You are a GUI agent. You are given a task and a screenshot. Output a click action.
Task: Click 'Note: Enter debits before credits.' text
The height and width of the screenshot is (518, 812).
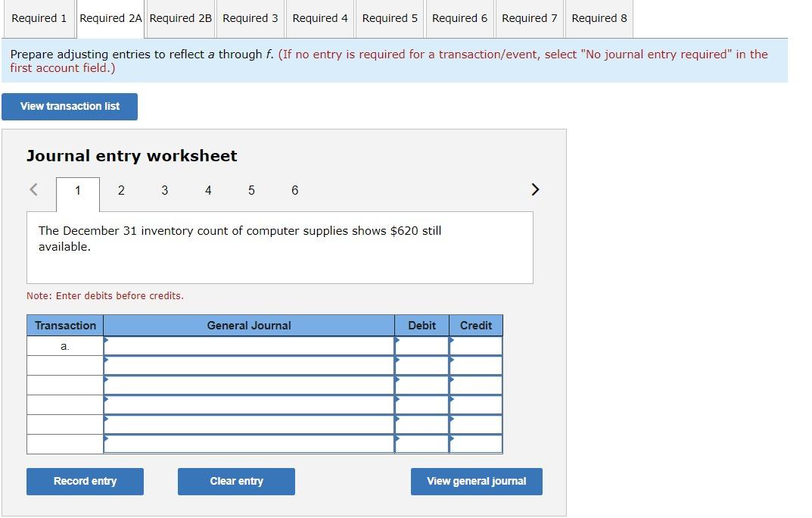coord(105,296)
